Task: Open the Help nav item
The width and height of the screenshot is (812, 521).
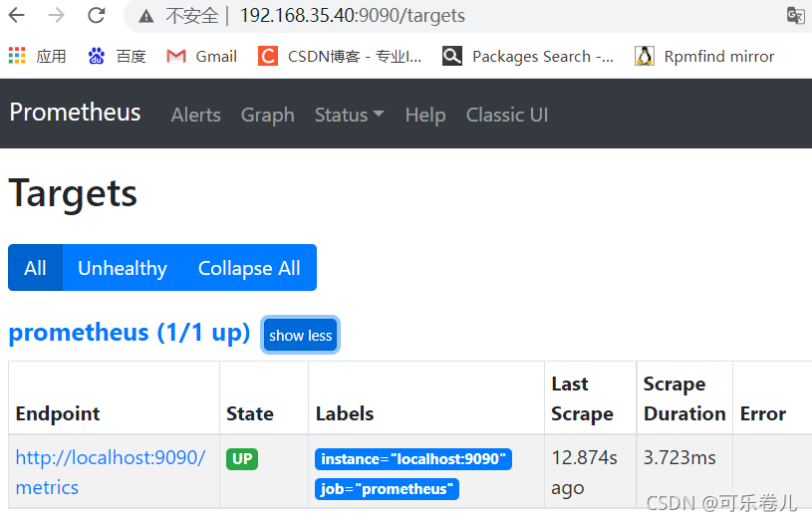Action: tap(425, 115)
